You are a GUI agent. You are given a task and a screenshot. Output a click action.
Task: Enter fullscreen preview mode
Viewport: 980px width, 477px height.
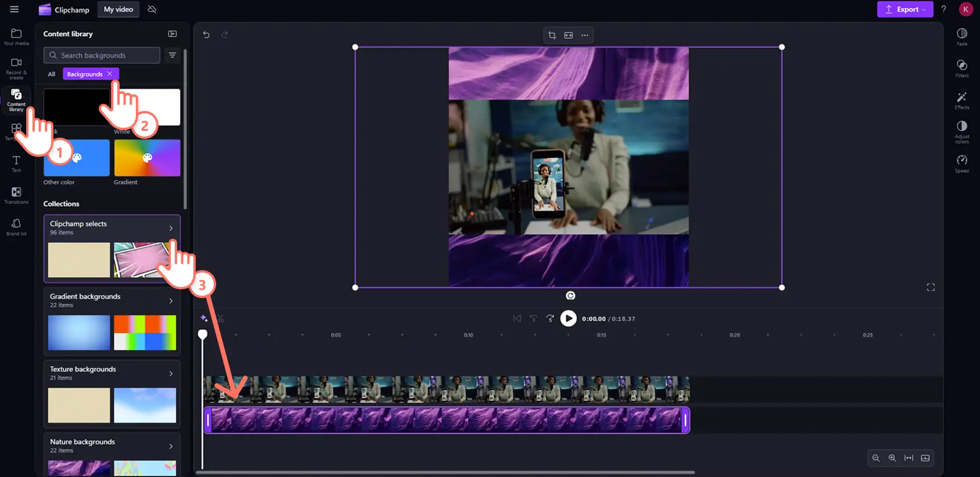(x=931, y=287)
